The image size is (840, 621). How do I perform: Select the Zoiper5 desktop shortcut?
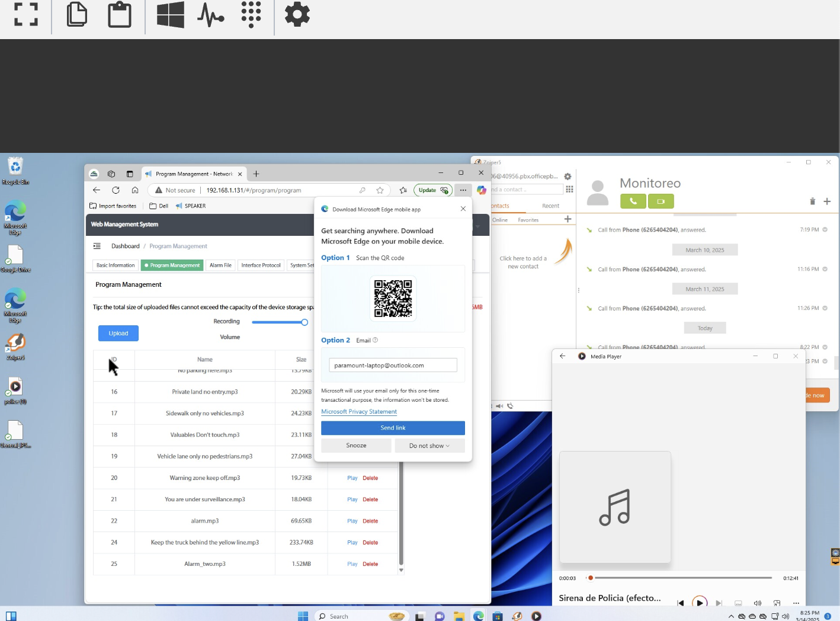tap(15, 347)
